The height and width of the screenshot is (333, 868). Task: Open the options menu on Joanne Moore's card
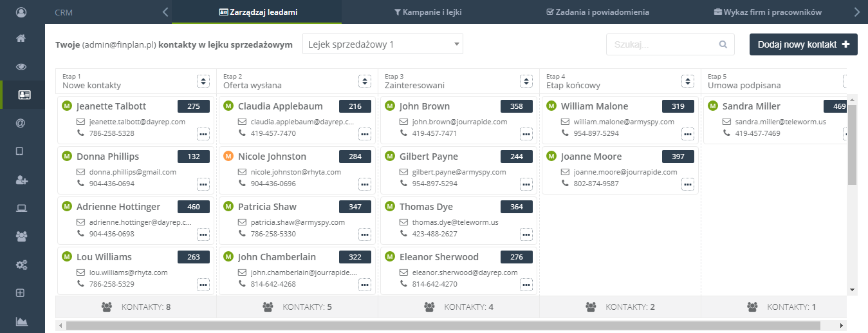point(688,184)
